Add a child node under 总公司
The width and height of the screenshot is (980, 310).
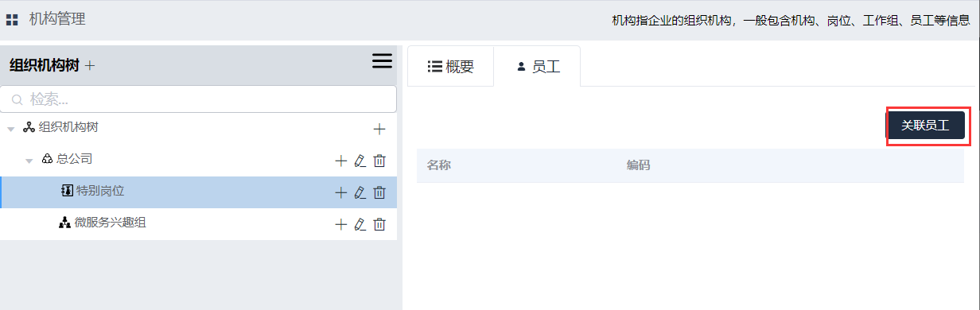[x=341, y=161]
